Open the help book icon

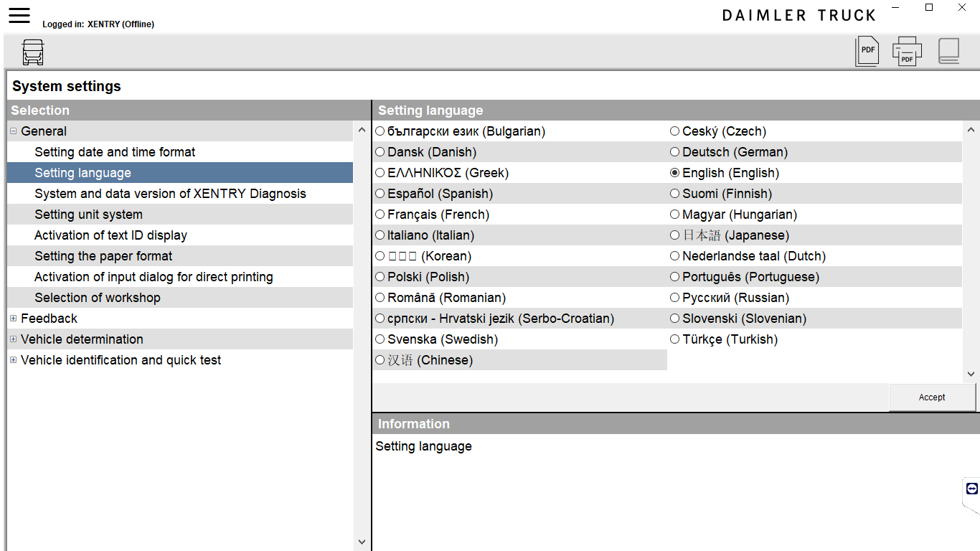(x=948, y=52)
